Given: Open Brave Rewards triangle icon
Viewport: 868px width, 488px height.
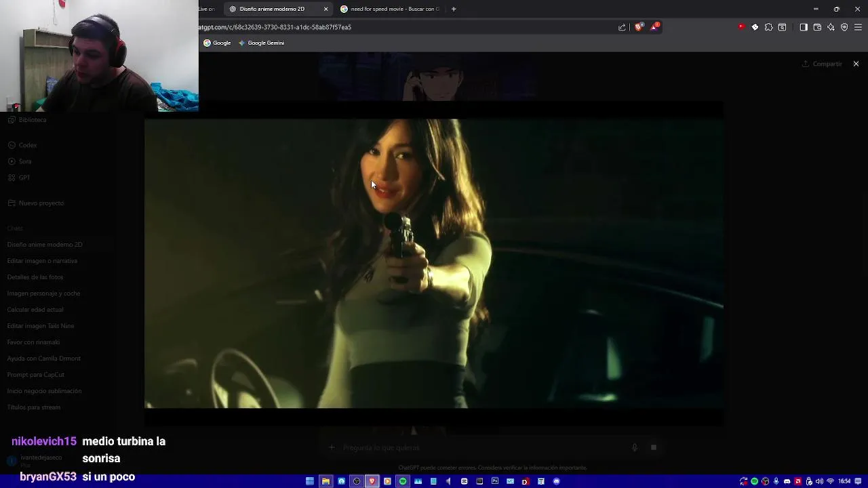Looking at the screenshot, I should [654, 27].
